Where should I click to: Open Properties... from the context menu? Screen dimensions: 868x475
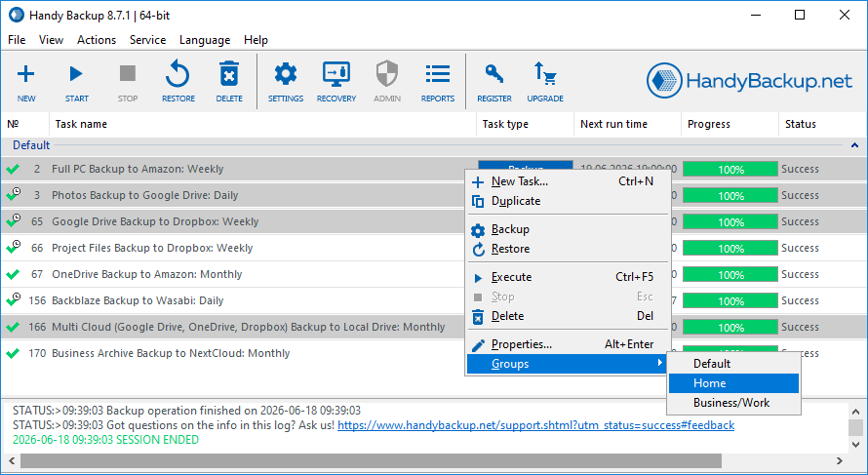(568, 344)
